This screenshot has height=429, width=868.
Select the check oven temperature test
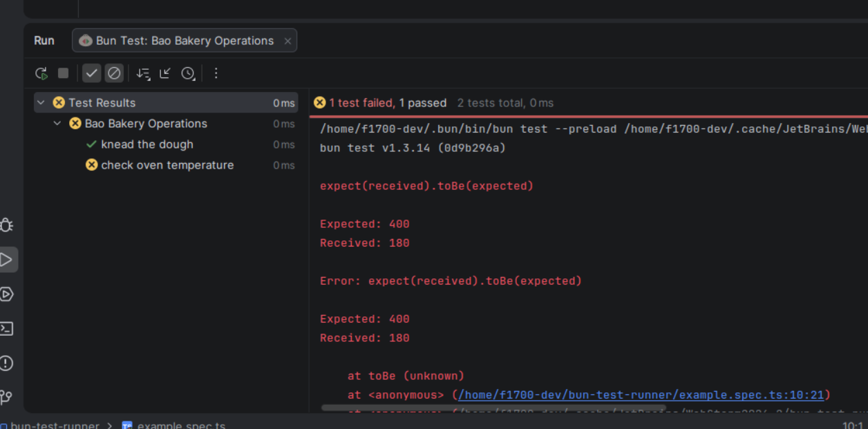pyautogui.click(x=166, y=165)
